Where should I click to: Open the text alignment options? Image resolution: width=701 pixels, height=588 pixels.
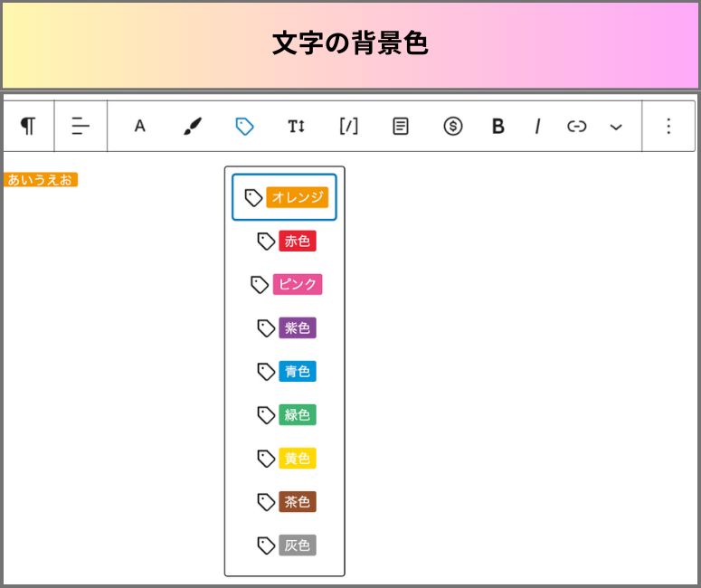pyautogui.click(x=81, y=126)
